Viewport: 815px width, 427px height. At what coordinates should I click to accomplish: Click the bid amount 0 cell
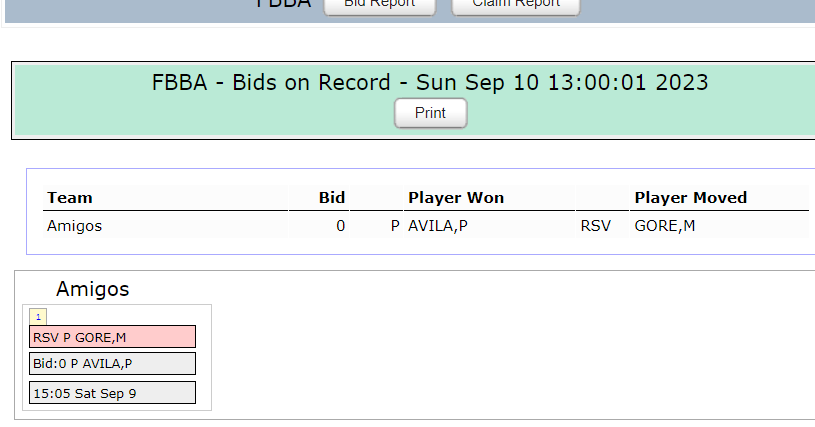coord(319,225)
